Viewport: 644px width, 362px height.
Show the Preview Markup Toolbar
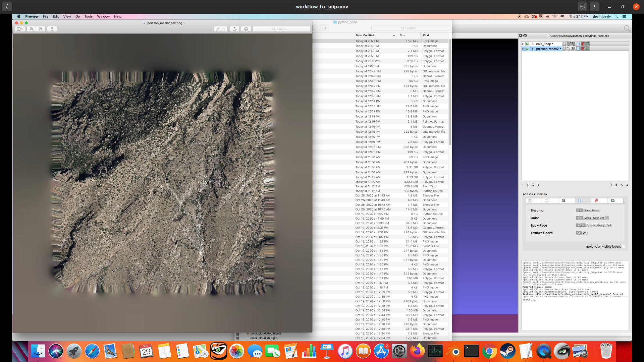[246, 29]
